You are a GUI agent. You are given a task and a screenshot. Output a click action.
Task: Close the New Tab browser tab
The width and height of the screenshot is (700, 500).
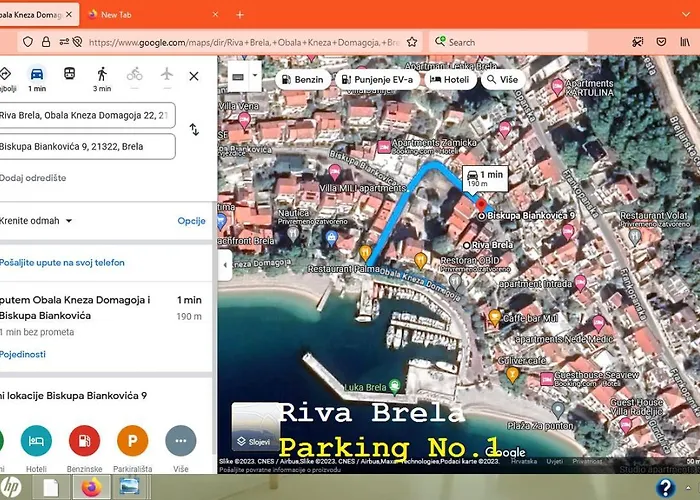[x=215, y=15]
